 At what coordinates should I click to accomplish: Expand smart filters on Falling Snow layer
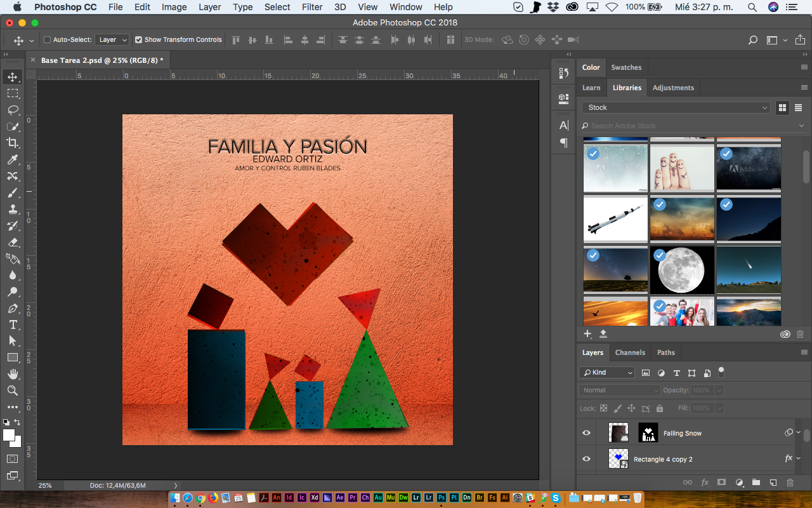coord(798,432)
